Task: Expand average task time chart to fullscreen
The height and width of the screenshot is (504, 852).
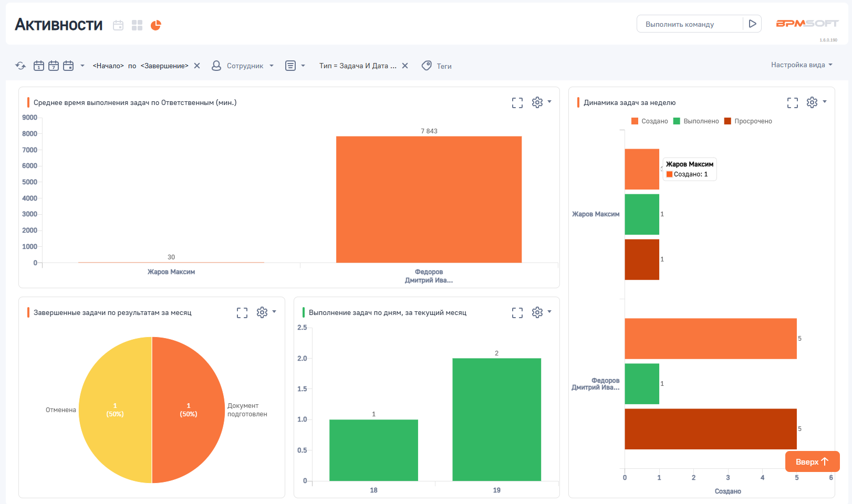Action: coord(517,103)
